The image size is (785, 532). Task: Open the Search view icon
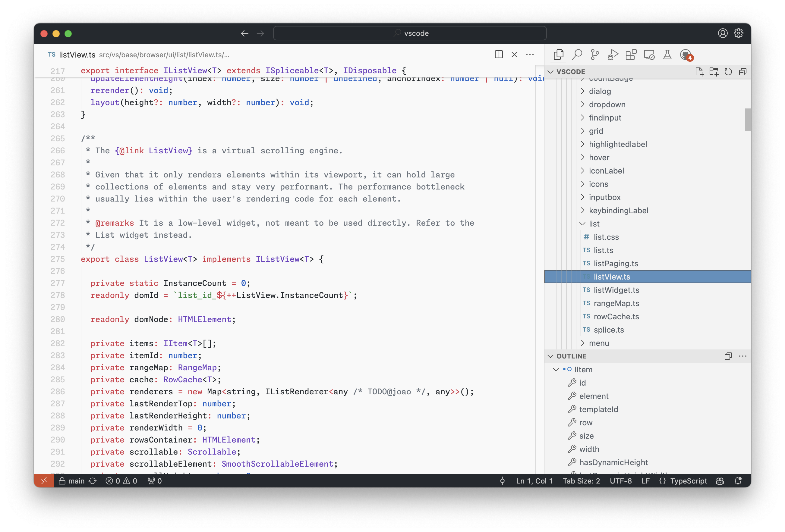coord(577,54)
